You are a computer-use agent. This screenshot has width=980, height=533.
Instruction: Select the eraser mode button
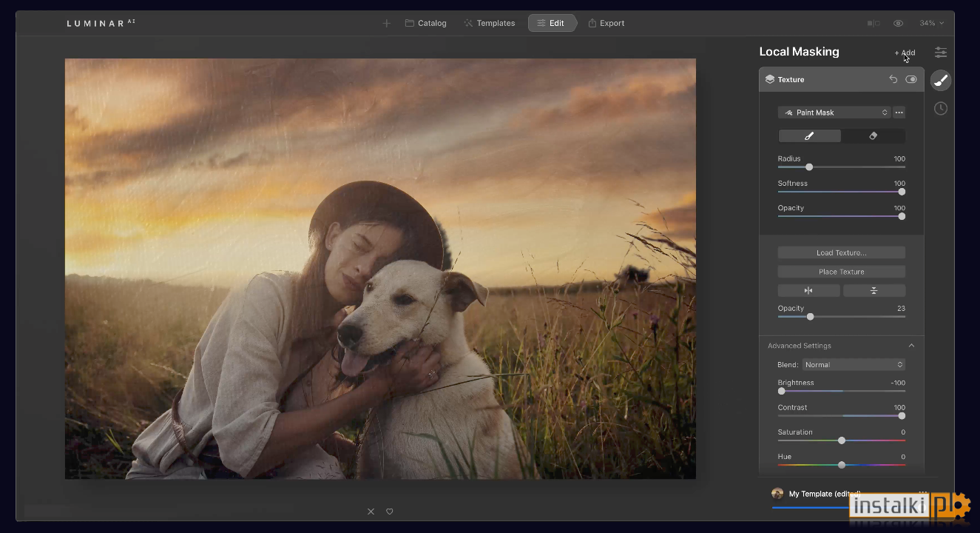click(x=873, y=136)
